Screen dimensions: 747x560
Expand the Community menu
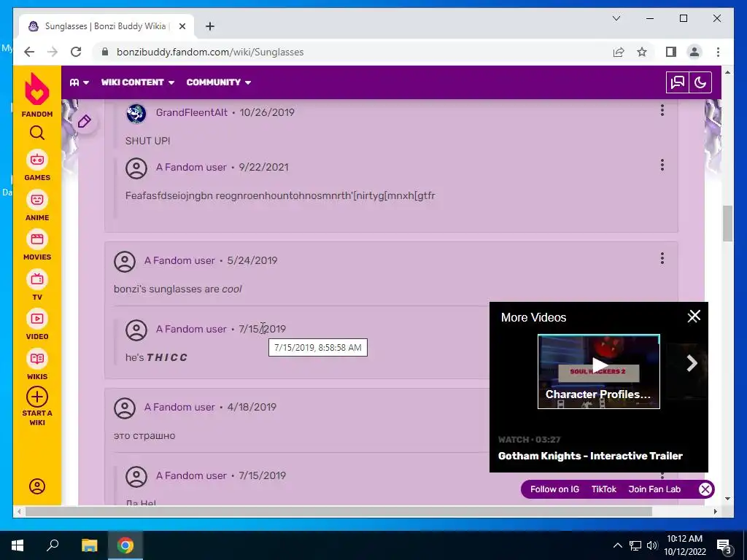pyautogui.click(x=219, y=82)
